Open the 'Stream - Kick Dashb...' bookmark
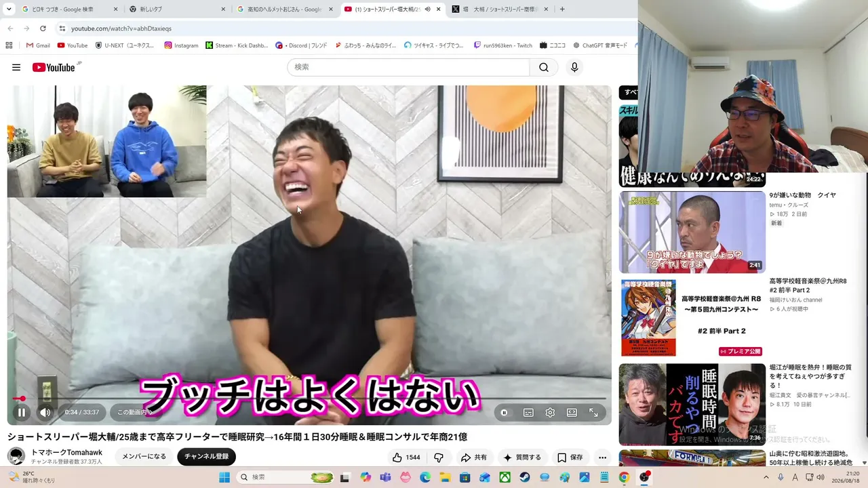Image resolution: width=868 pixels, height=488 pixels. pos(237,45)
